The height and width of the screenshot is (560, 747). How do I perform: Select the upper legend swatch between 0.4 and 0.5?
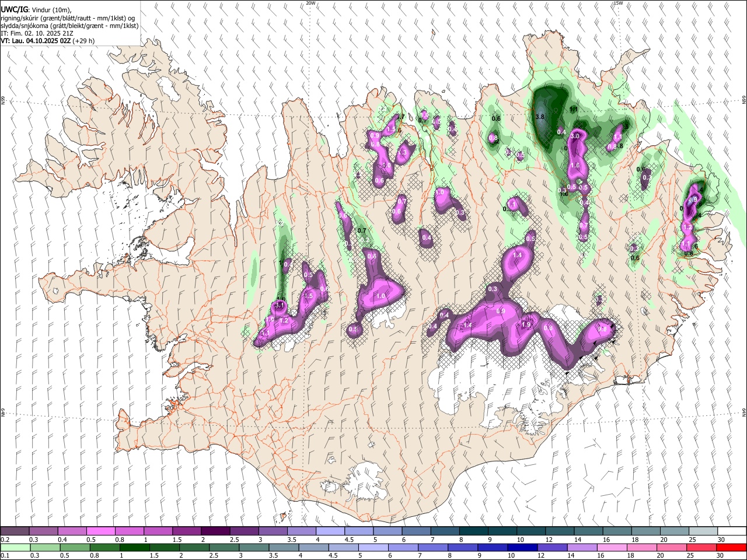click(x=72, y=531)
